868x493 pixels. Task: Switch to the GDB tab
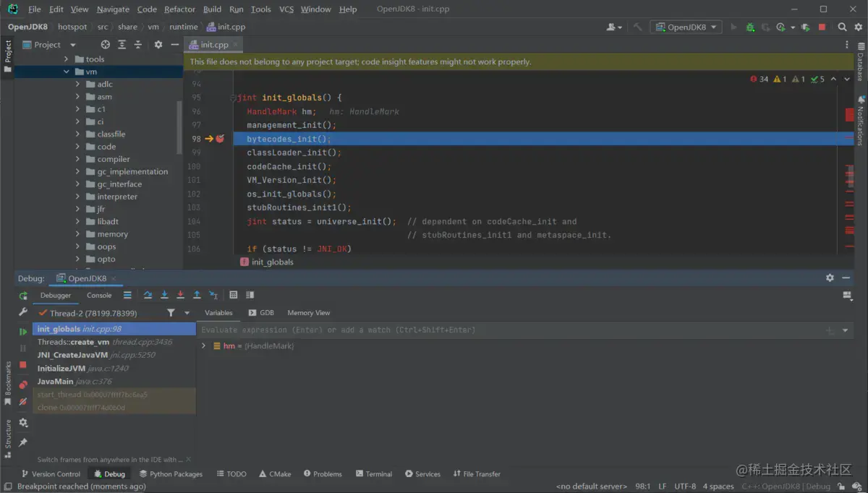tap(261, 313)
